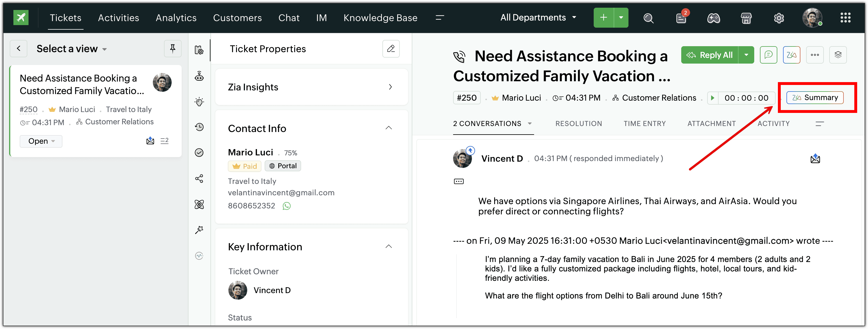Click the thread count icon in ticket card

point(165,141)
